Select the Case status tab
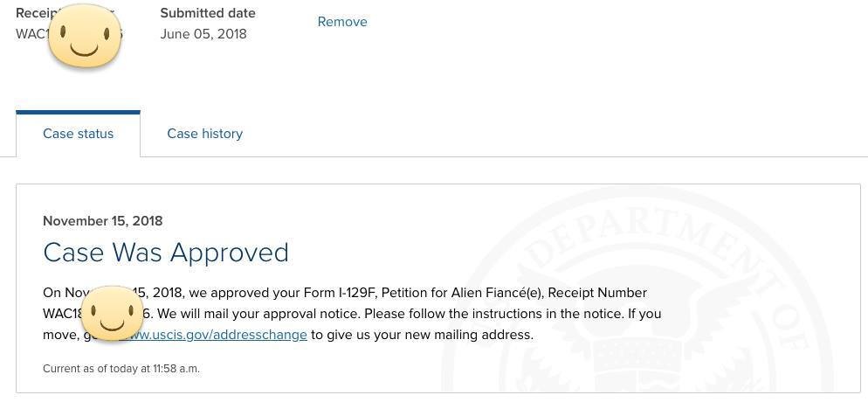The width and height of the screenshot is (868, 402). point(78,134)
